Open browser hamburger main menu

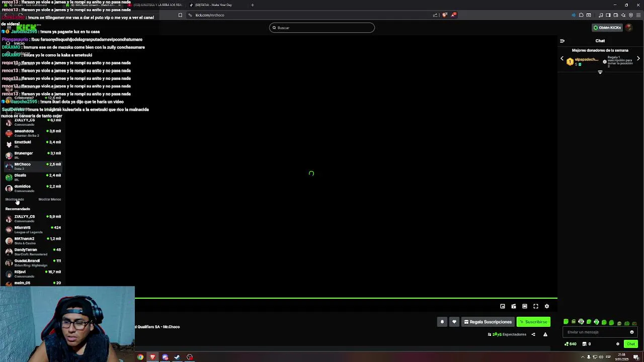point(638,15)
